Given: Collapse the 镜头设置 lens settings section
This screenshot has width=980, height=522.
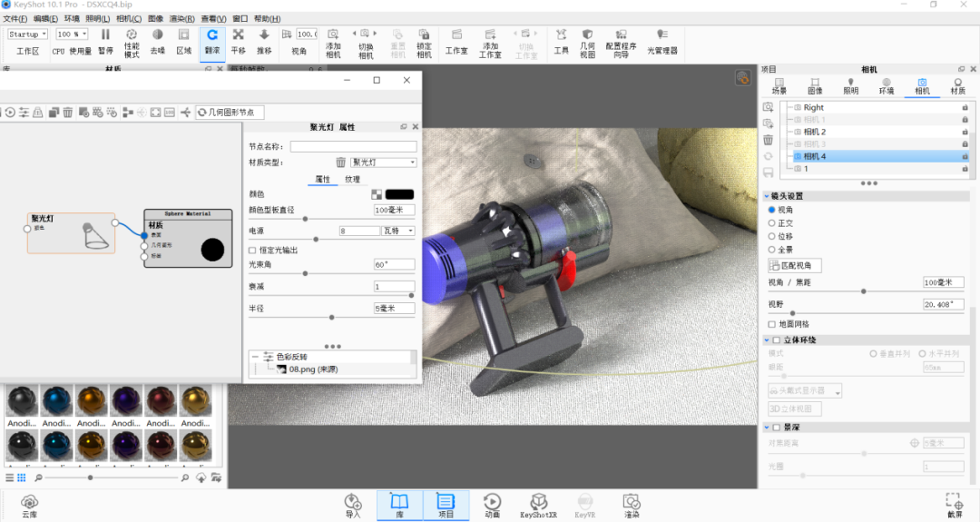Looking at the screenshot, I should pyautogui.click(x=767, y=196).
